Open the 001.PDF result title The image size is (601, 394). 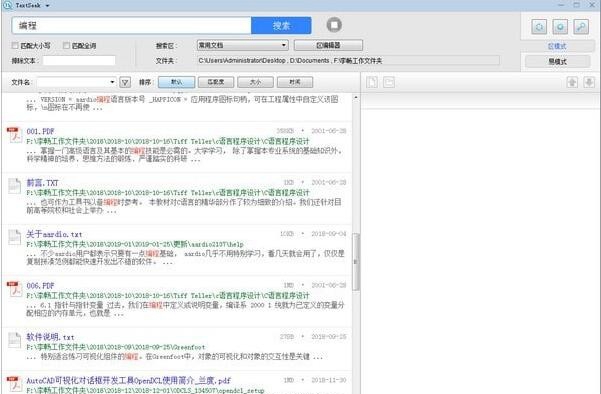tap(40, 131)
